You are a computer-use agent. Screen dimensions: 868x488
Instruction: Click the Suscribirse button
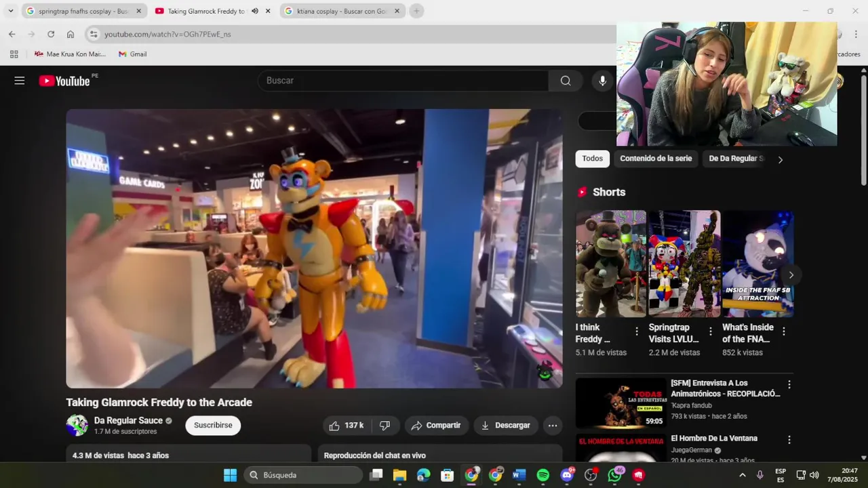tap(213, 426)
